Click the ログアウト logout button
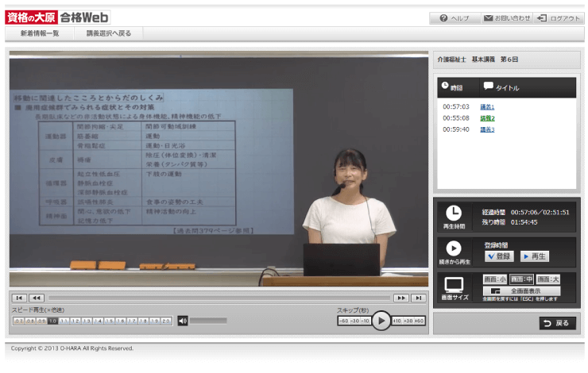Image resolution: width=588 pixels, height=373 pixels. click(559, 17)
